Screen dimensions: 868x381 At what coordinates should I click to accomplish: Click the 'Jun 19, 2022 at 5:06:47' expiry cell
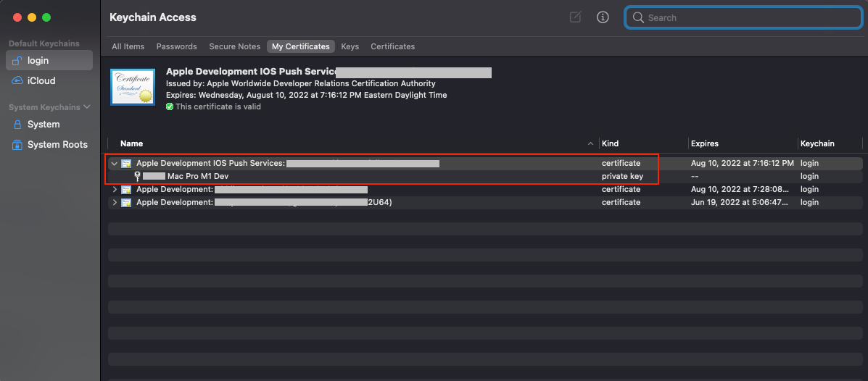tap(739, 202)
